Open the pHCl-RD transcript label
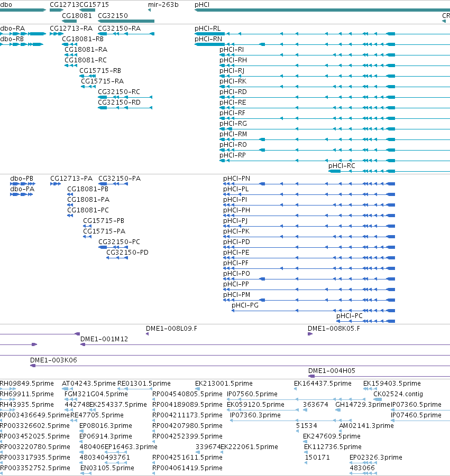 coord(233,92)
